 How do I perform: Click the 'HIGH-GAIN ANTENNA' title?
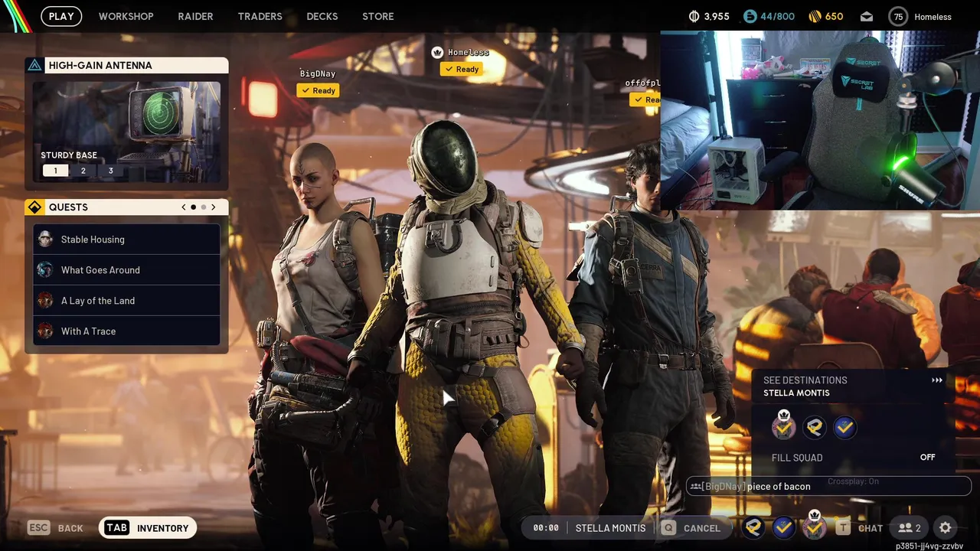tap(100, 66)
